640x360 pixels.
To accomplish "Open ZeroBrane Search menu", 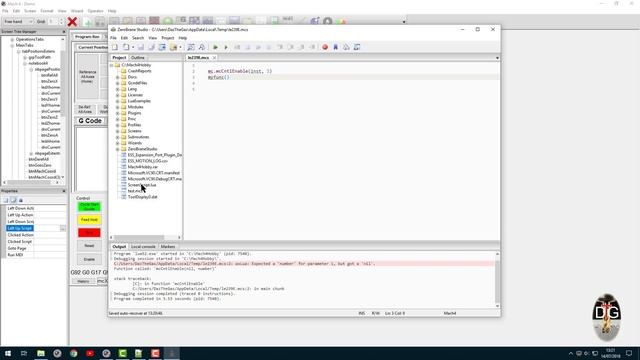I will 138,38.
